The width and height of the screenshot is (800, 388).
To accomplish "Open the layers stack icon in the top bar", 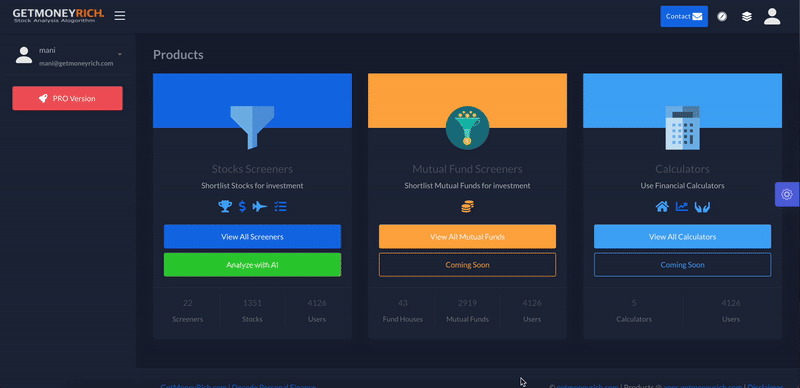I will 747,16.
